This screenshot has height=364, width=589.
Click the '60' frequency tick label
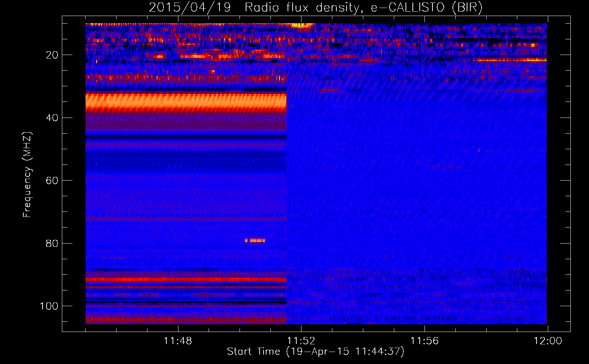[52, 181]
